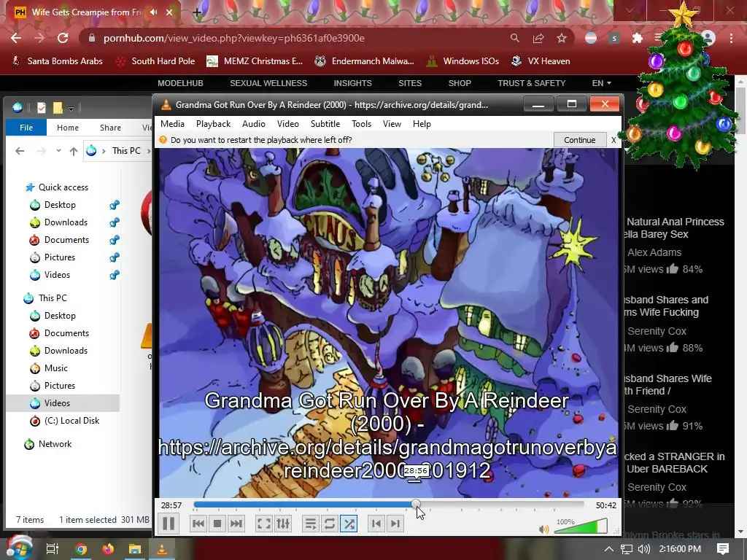Pause playback in VLC

click(x=169, y=524)
